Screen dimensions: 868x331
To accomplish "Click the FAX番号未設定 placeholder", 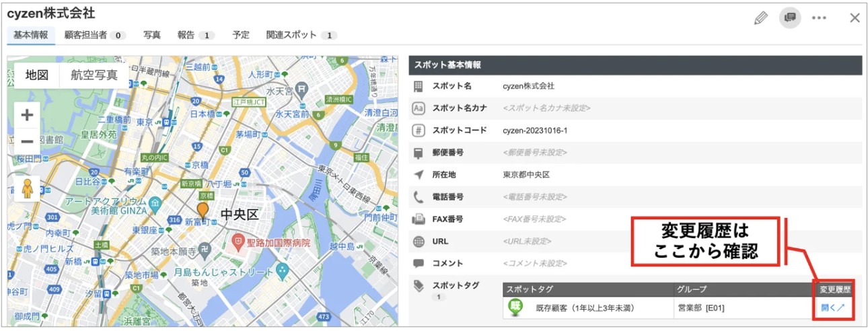I will click(535, 219).
